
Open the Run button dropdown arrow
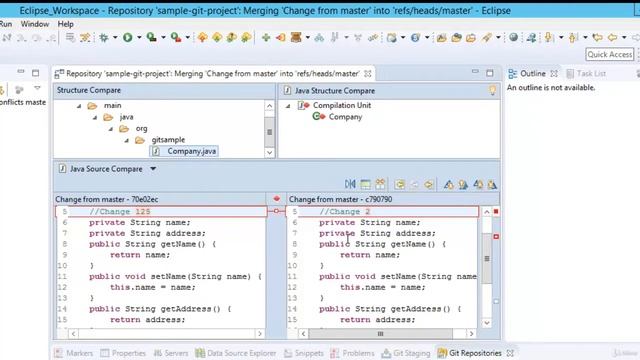coord(139,38)
